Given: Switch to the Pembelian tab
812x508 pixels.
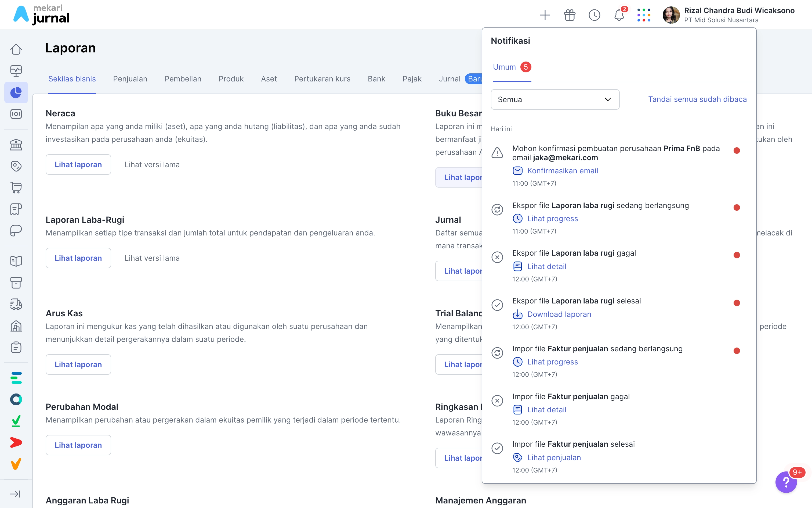Looking at the screenshot, I should point(183,78).
